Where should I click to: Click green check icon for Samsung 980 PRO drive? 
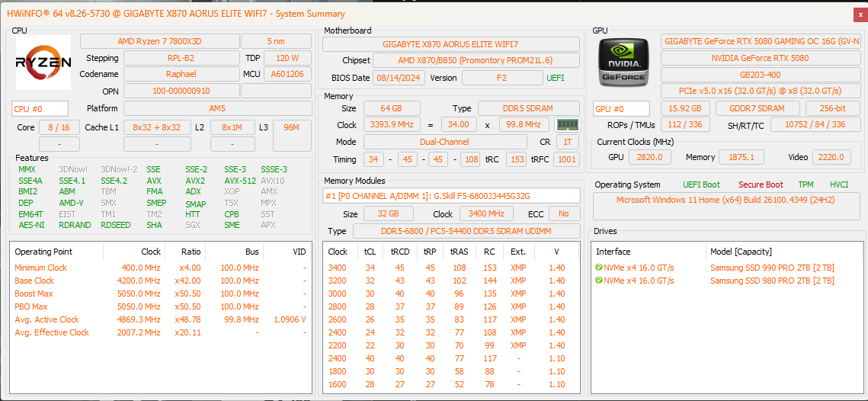click(x=599, y=281)
